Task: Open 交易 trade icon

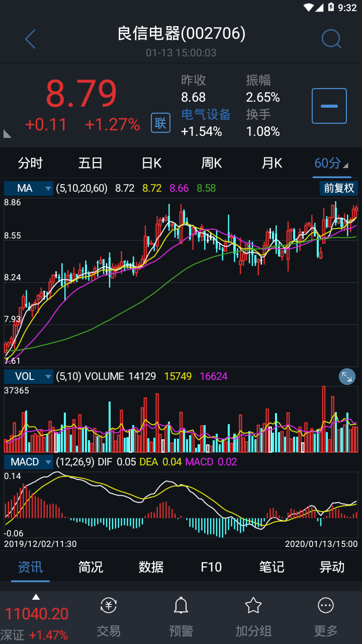Action: point(109,606)
